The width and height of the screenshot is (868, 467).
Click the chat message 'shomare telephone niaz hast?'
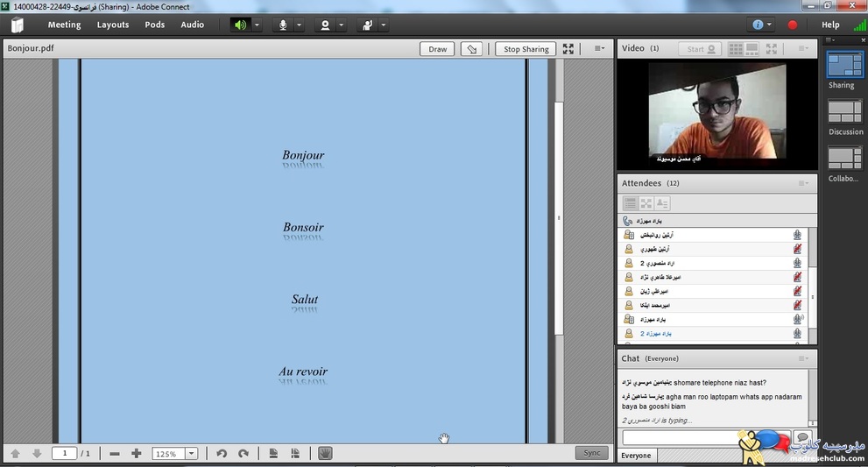pyautogui.click(x=720, y=383)
